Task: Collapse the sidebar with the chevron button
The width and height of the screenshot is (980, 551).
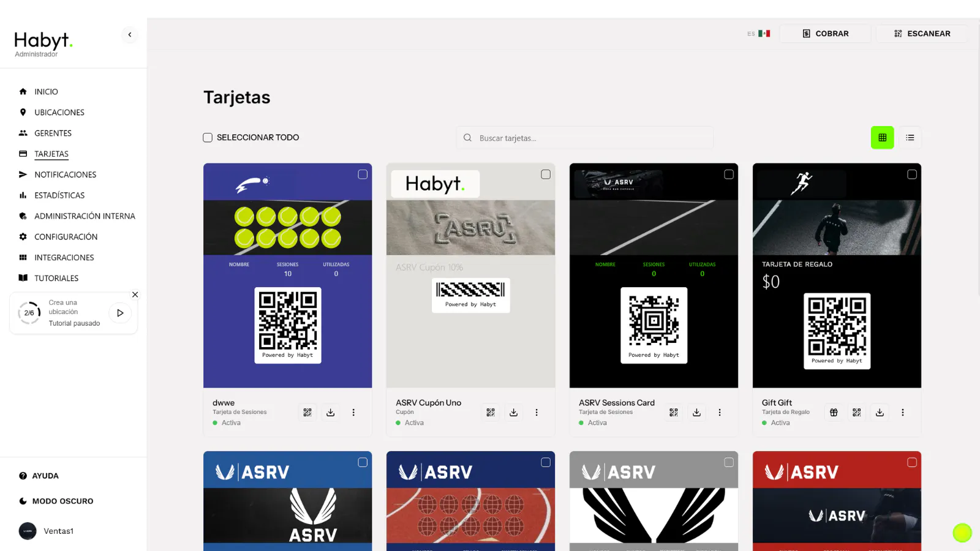Action: tap(129, 35)
